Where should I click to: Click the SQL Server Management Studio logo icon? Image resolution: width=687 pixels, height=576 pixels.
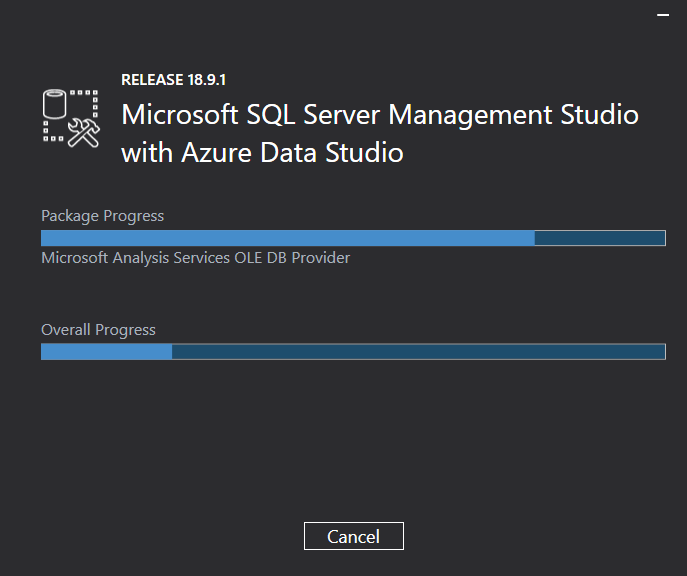click(x=71, y=119)
